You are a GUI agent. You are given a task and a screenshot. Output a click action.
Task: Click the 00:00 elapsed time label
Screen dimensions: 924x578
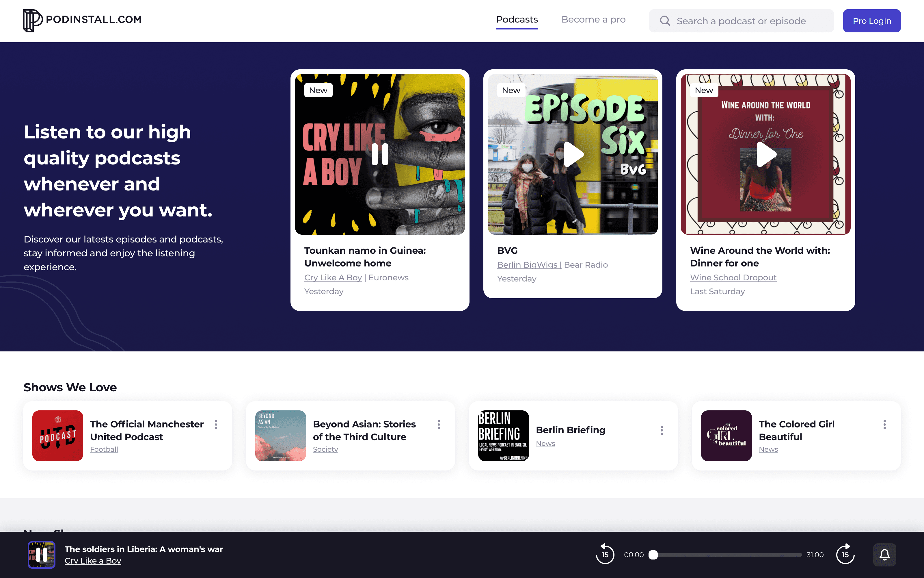(634, 555)
